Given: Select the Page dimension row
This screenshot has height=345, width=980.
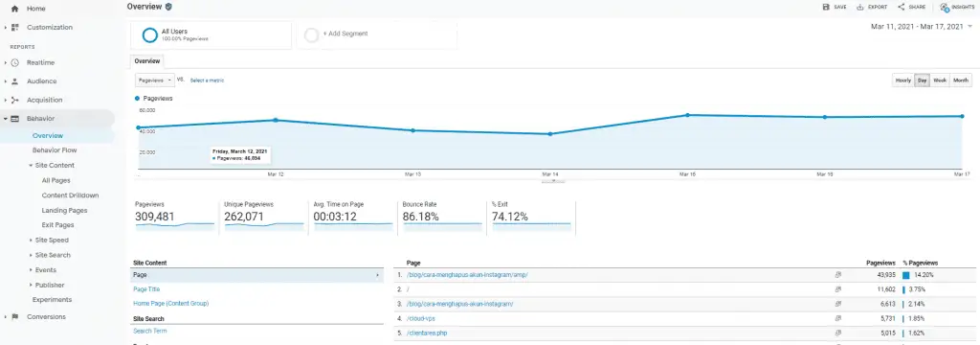Looking at the screenshot, I should click(x=256, y=275).
